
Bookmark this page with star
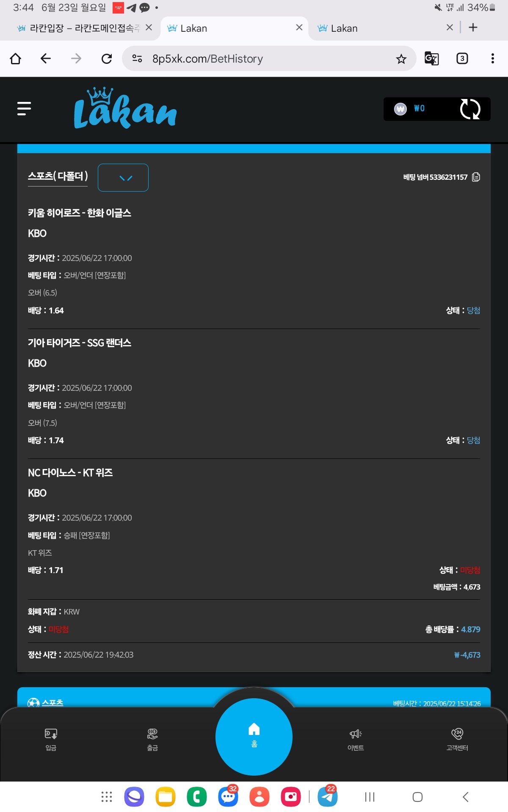point(401,59)
